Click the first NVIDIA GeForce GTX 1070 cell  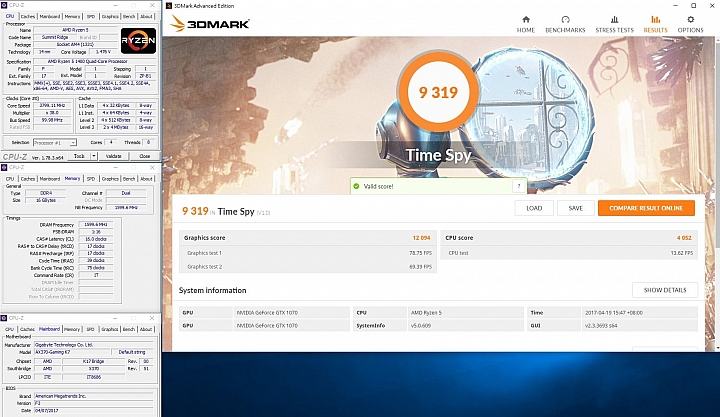point(291,313)
